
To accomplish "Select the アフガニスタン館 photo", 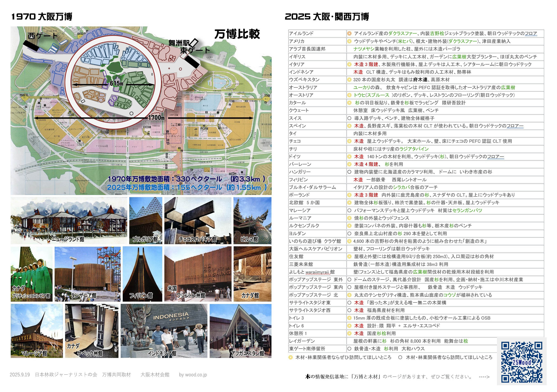I will pyautogui.click(x=240, y=331).
